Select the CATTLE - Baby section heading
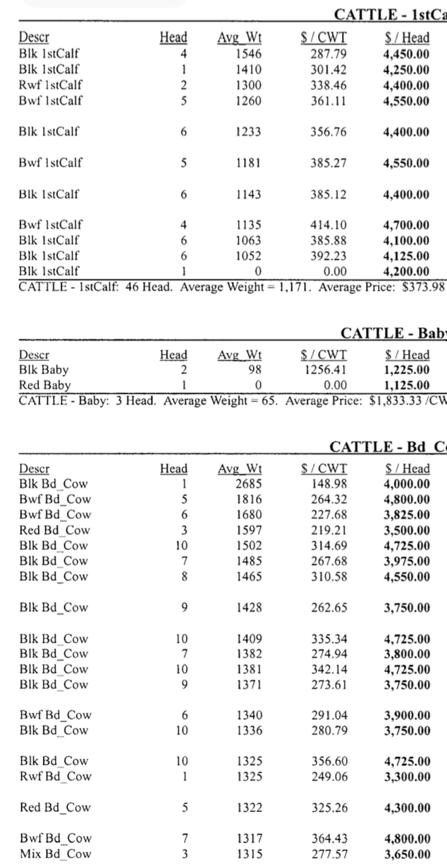This screenshot has height=868, width=447. pos(393,333)
